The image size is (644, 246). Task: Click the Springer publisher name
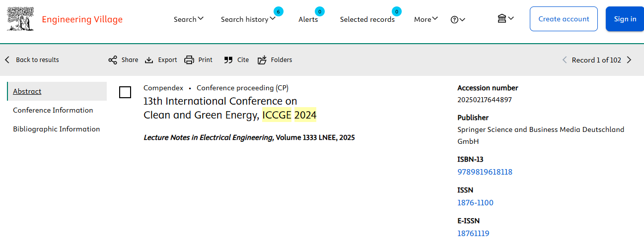(541, 135)
